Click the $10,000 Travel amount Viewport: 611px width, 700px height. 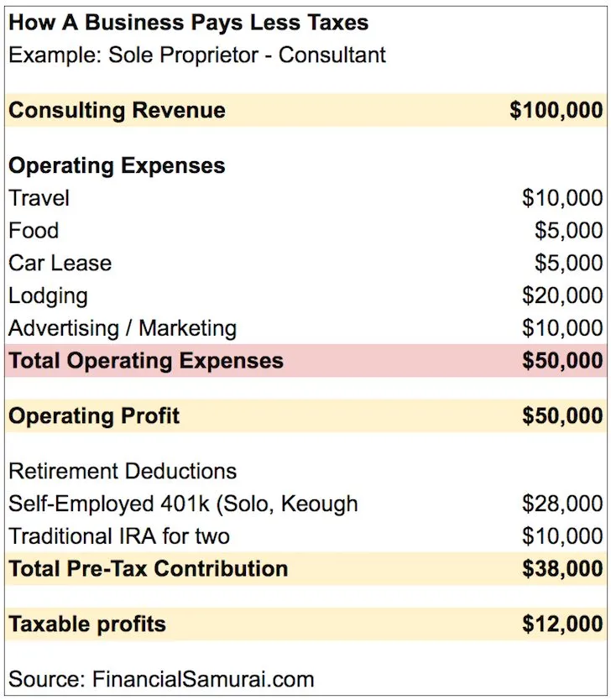pos(562,198)
